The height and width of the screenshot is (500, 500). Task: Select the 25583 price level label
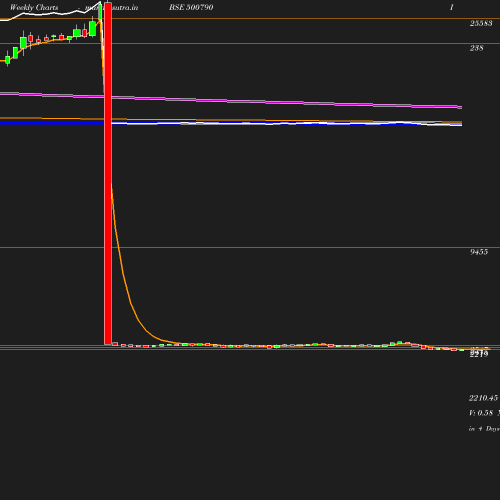tap(481, 23)
